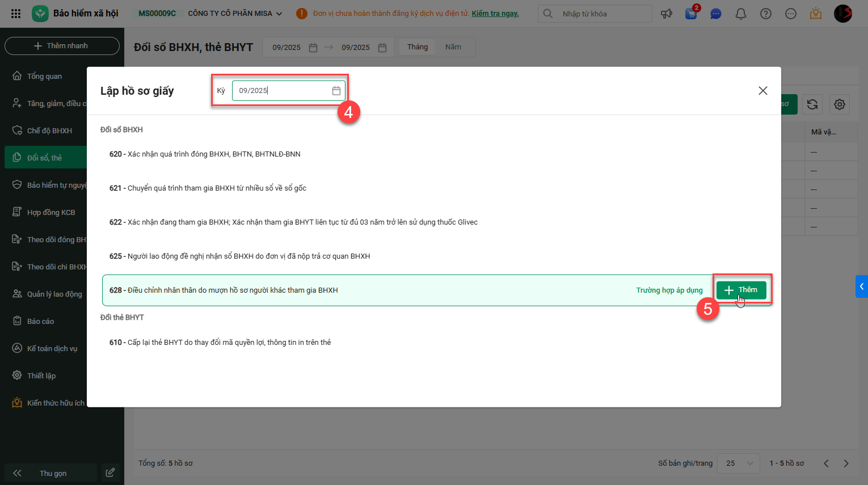Open Báo cáo menu
Viewport: 868px width, 485px height.
point(45,321)
